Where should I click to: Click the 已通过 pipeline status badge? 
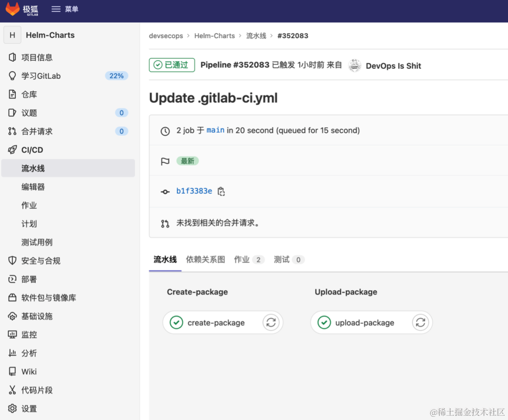(172, 65)
